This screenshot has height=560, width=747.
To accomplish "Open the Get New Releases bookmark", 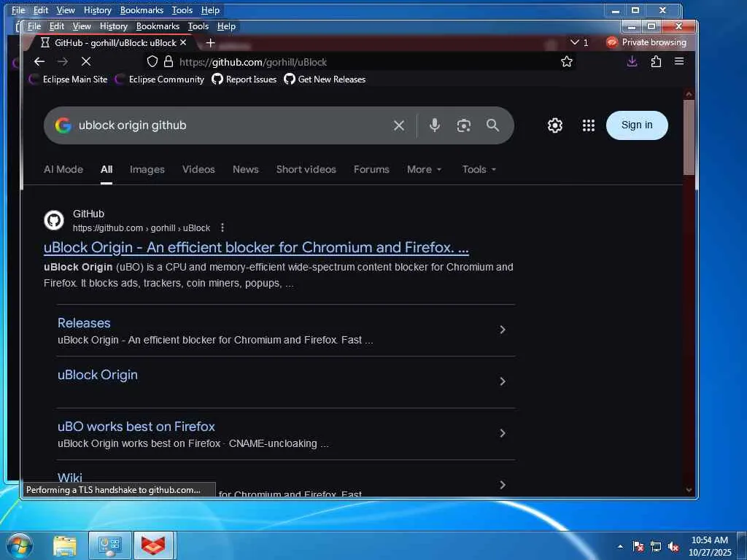I will click(x=325, y=79).
